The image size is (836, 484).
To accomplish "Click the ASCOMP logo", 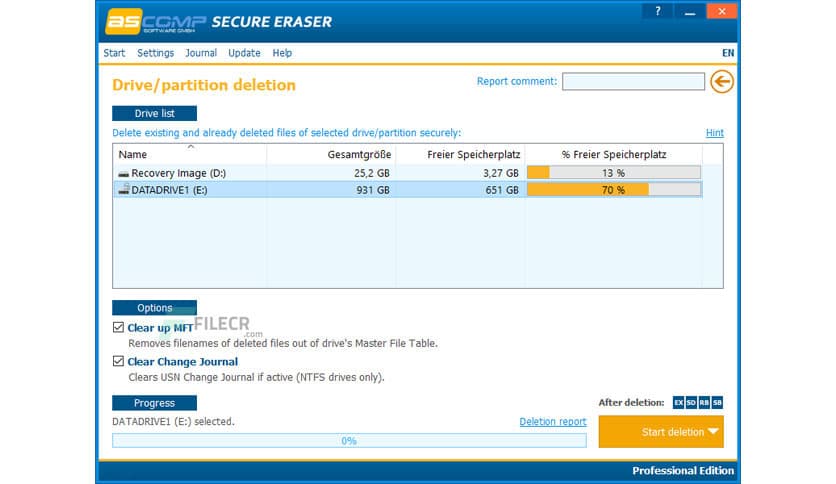I will (155, 21).
